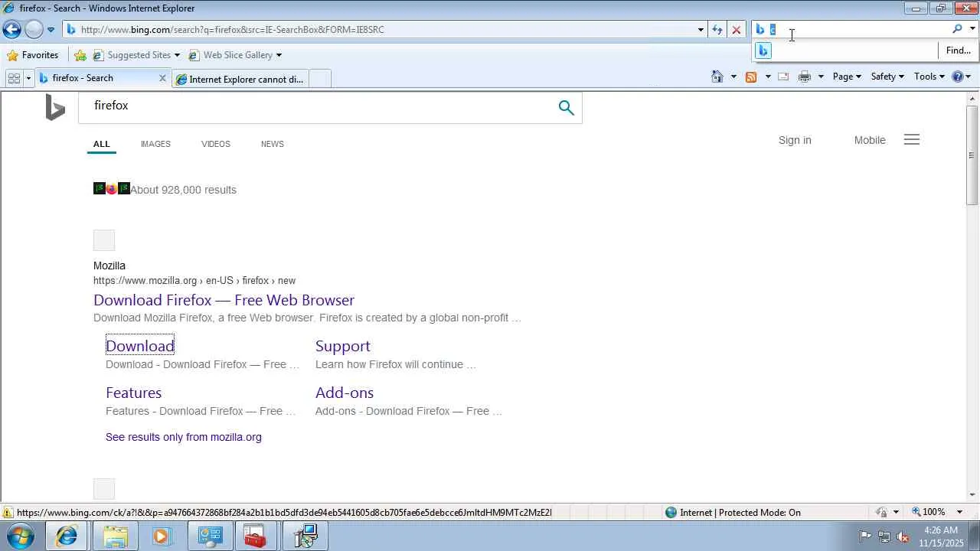Stop loading with the red X icon
Screen dimensions: 980x551
[736, 30]
